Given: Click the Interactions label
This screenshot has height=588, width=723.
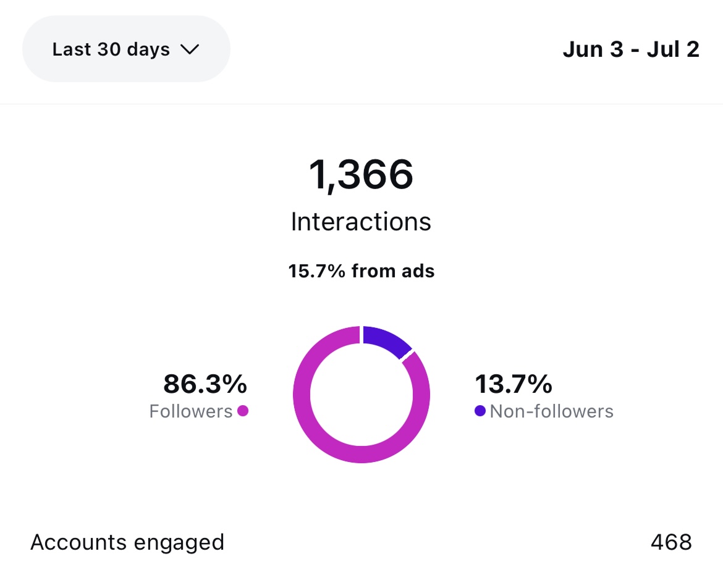Looking at the screenshot, I should (361, 222).
